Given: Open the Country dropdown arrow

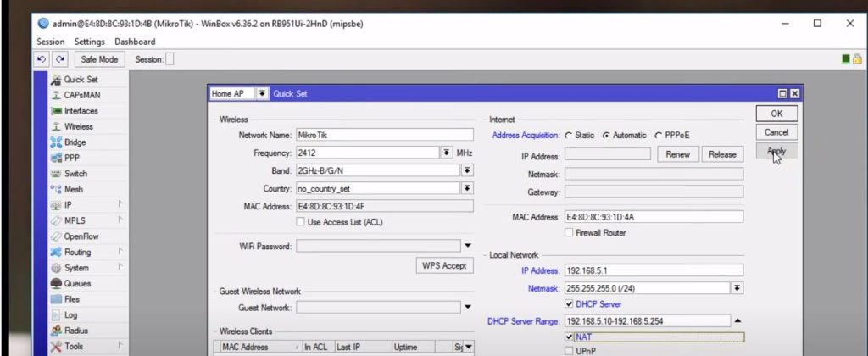Looking at the screenshot, I should coord(467,189).
